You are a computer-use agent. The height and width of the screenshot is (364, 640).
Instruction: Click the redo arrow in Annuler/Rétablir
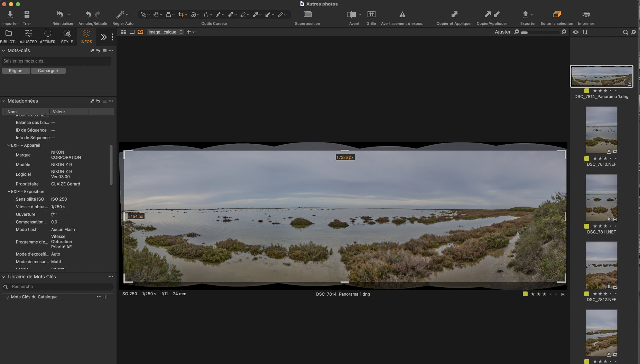coord(98,15)
